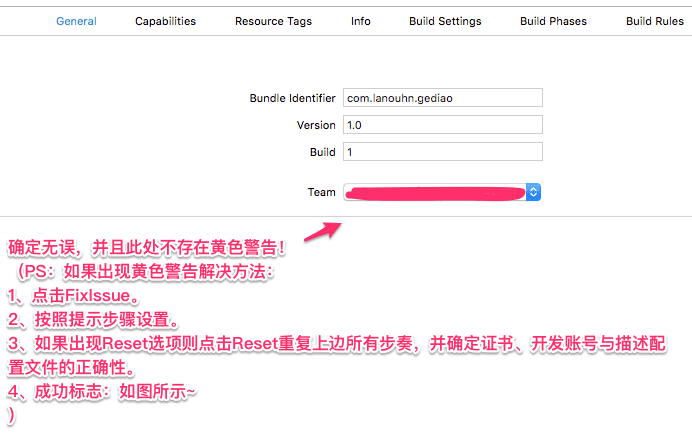
Task: Go to the Info tab
Action: 361,21
